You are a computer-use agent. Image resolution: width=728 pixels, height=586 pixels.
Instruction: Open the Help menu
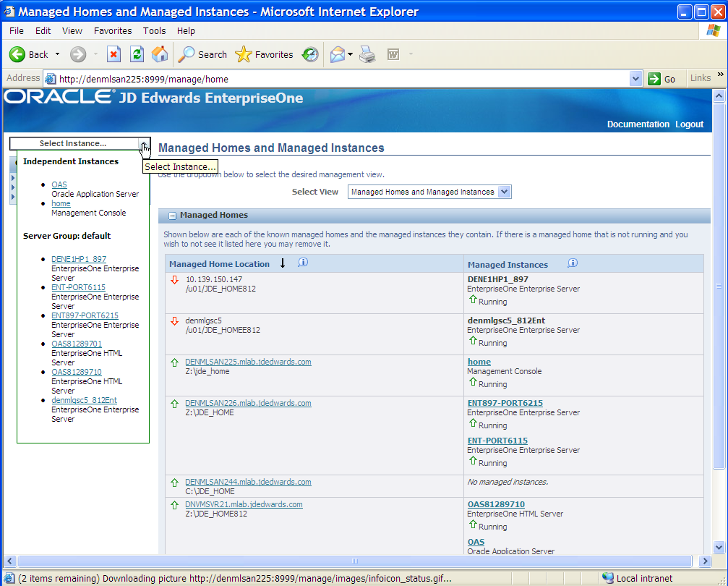tap(186, 30)
